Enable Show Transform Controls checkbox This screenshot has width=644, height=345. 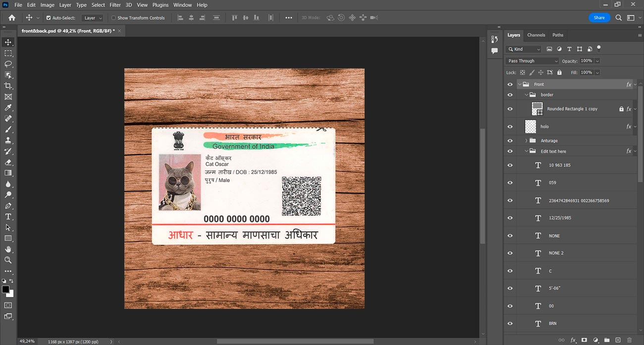click(113, 18)
